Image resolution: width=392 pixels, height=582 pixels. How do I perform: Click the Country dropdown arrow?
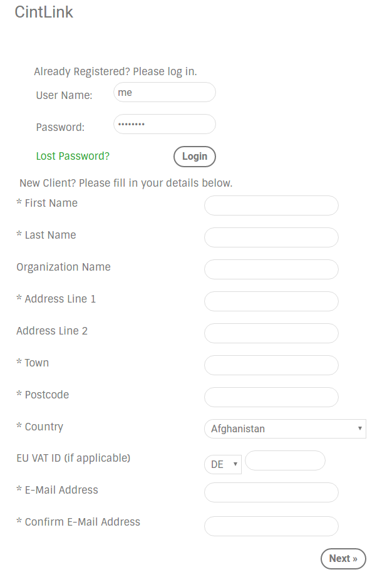360,429
